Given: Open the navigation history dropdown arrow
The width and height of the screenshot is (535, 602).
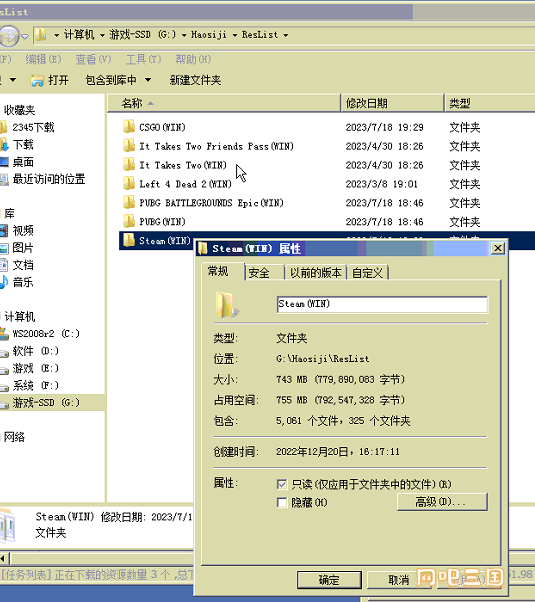Looking at the screenshot, I should point(25,36).
